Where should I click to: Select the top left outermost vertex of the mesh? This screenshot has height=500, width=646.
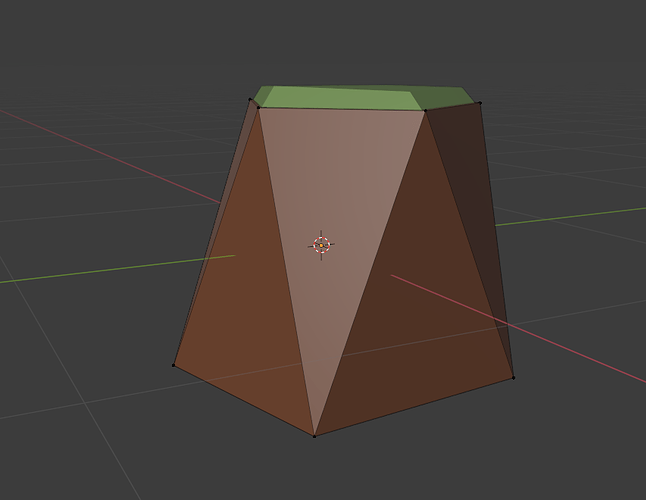[250, 99]
